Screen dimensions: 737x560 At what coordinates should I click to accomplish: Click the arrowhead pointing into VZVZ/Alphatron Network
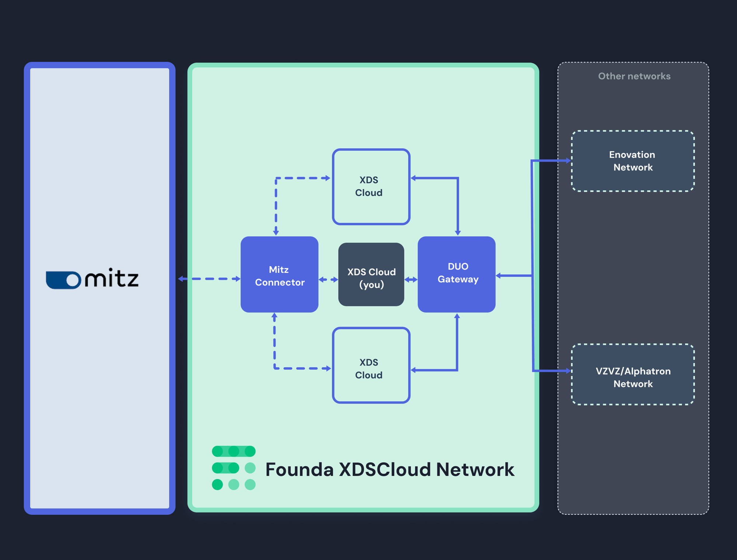pyautogui.click(x=568, y=371)
